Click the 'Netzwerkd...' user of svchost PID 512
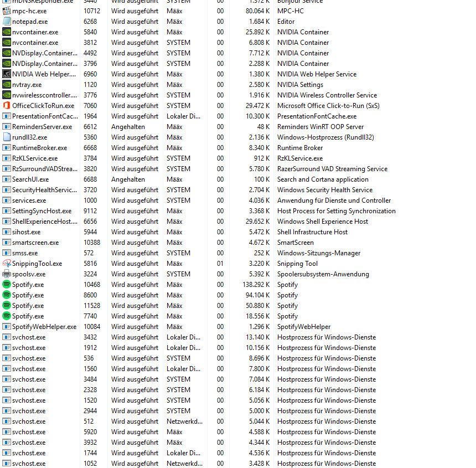The width and height of the screenshot is (476, 468). 184,421
